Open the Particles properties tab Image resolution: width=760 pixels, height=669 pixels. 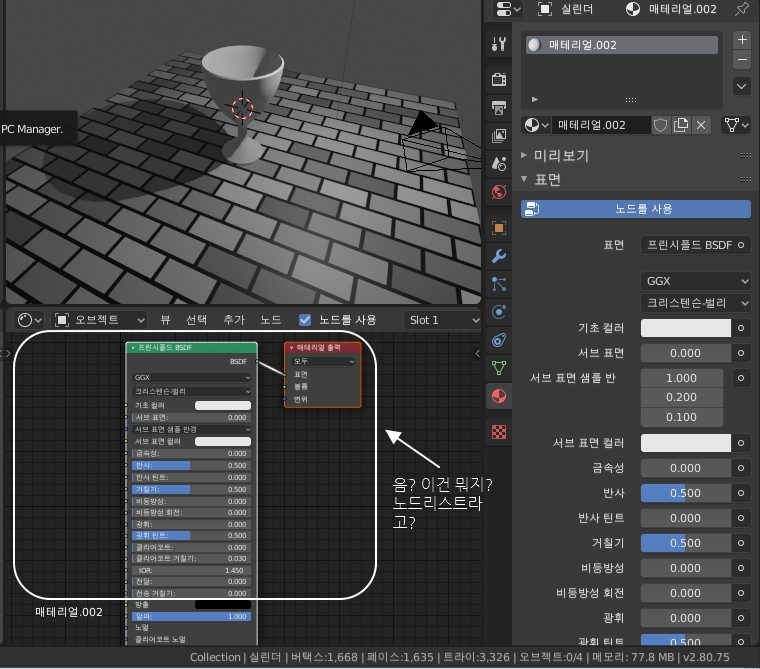click(x=499, y=284)
